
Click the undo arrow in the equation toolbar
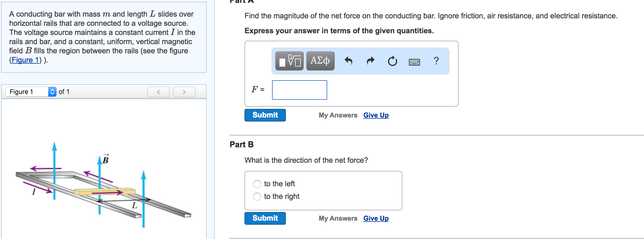point(349,61)
